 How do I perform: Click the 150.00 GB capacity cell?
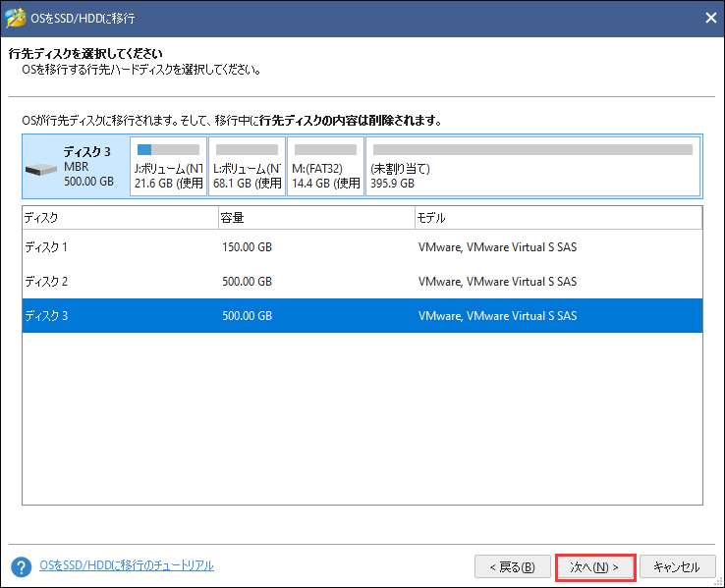tap(247, 247)
